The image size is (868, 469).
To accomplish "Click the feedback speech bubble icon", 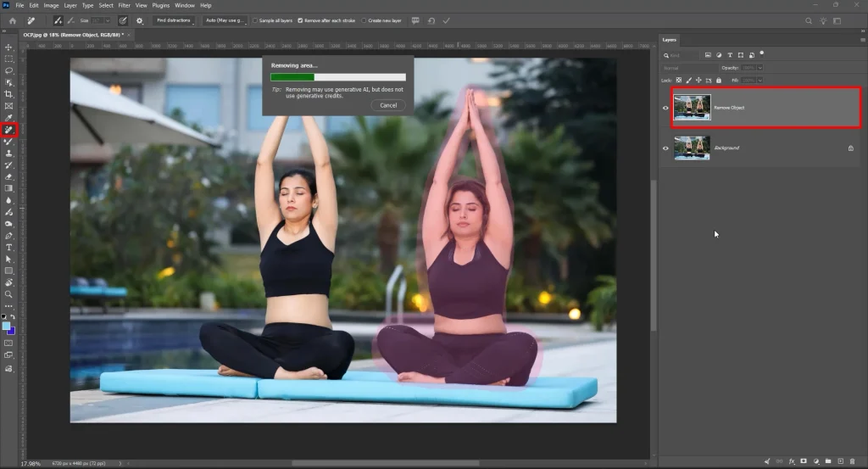I will click(415, 20).
